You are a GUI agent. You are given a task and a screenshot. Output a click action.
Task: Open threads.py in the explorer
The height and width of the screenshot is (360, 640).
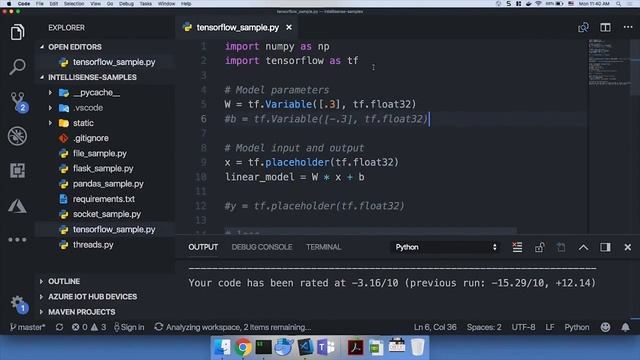[93, 244]
